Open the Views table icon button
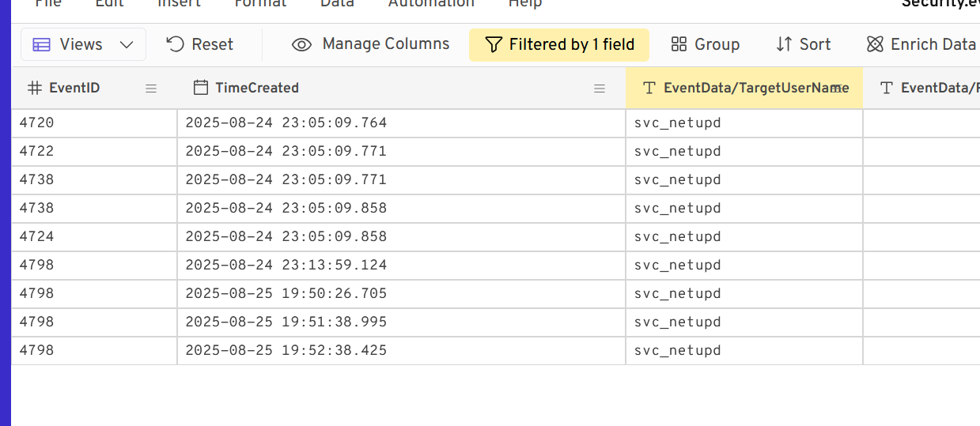 coord(42,44)
